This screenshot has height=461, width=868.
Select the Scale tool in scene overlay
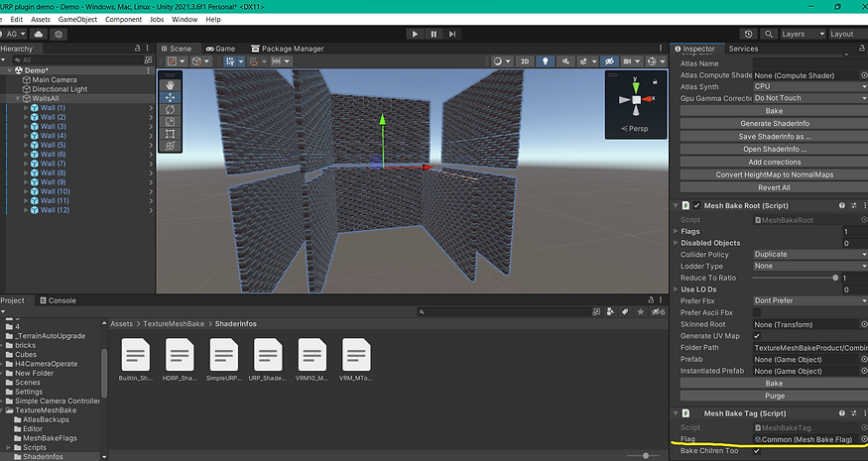point(171,121)
